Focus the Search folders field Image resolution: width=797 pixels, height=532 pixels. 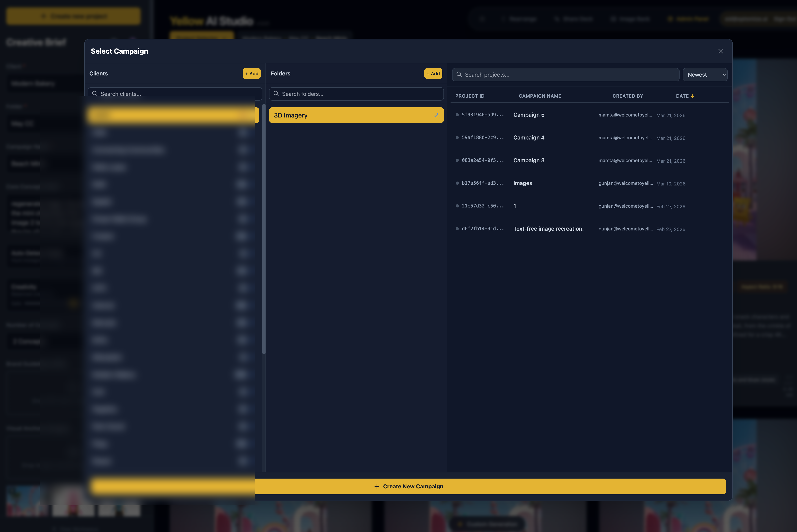(356, 94)
